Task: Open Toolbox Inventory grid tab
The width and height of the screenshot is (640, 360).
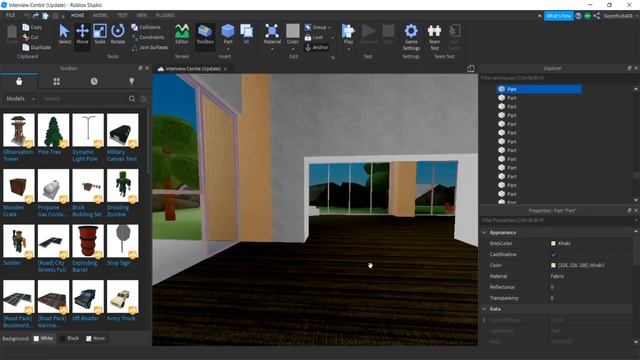Action: coord(56,82)
